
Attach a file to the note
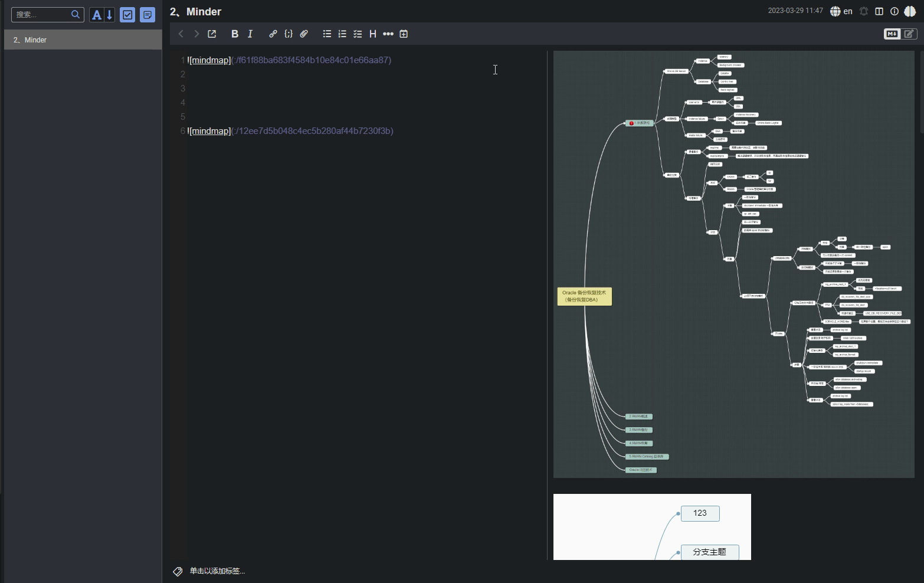click(x=304, y=34)
